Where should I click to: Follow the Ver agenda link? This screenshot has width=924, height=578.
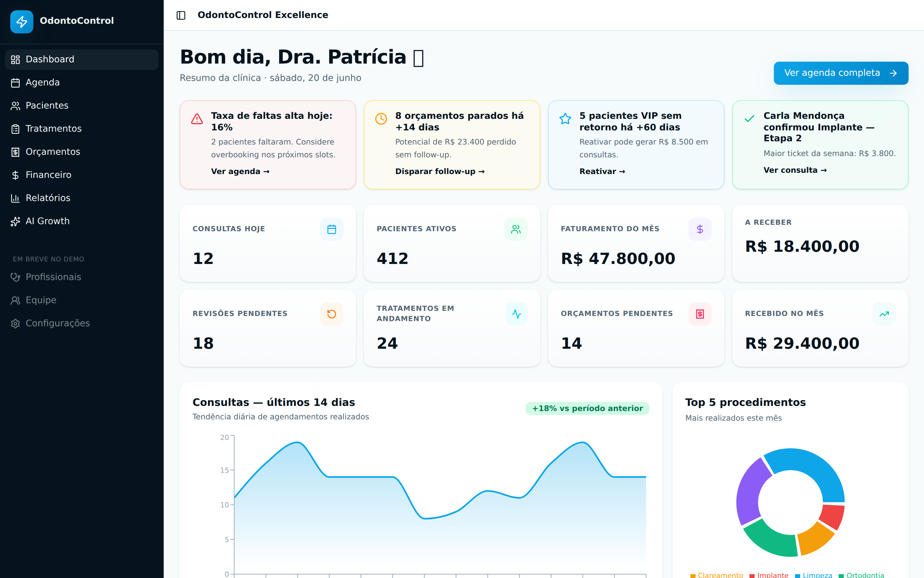pos(240,172)
